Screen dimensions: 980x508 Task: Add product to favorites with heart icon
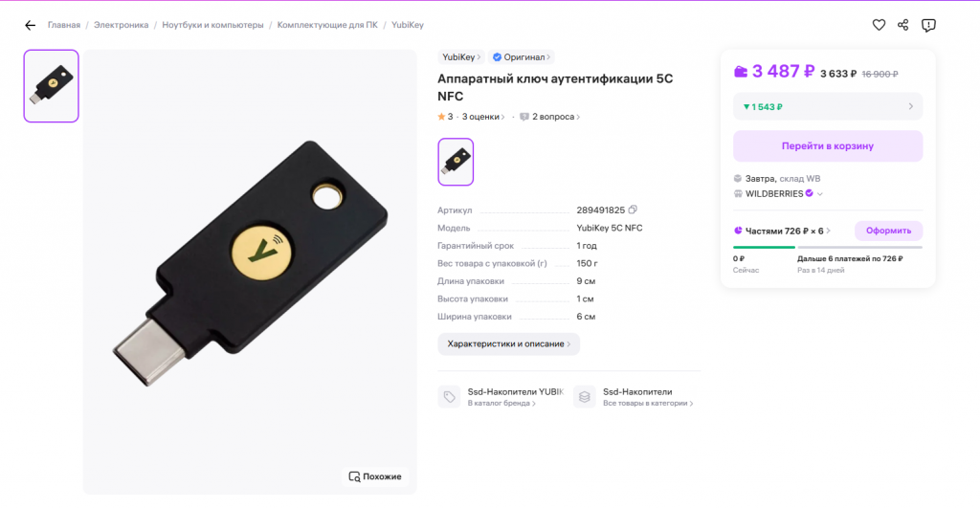[879, 25]
